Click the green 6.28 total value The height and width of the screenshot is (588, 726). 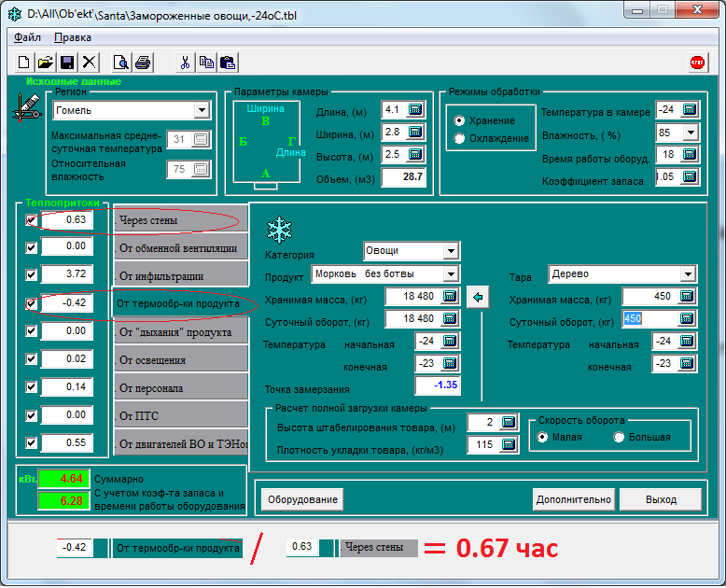63,501
